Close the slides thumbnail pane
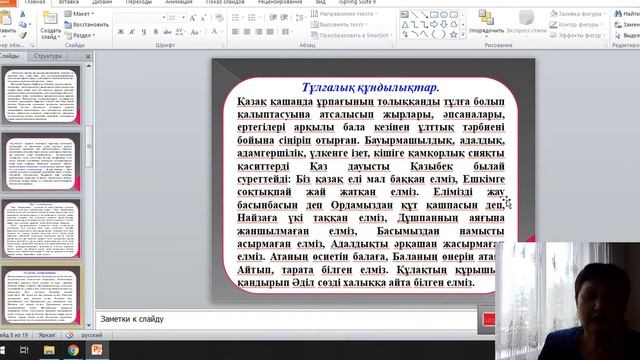This screenshot has height=360, width=640. [x=88, y=56]
